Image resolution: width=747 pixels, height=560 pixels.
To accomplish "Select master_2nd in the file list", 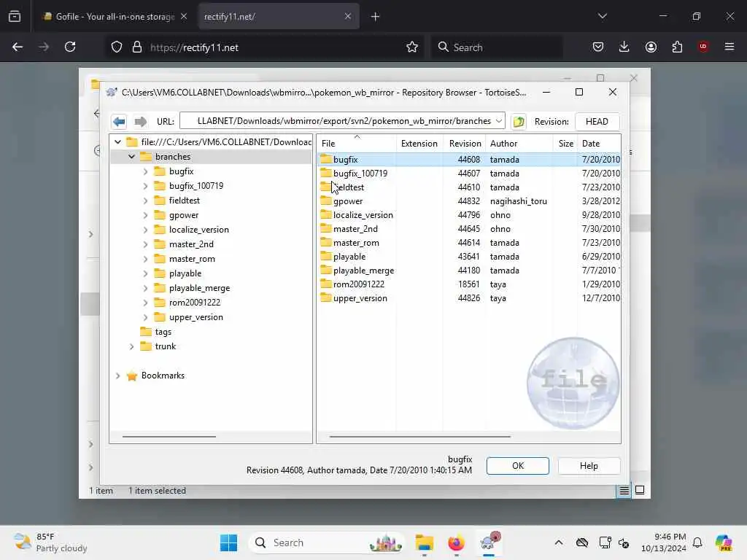I will click(355, 228).
